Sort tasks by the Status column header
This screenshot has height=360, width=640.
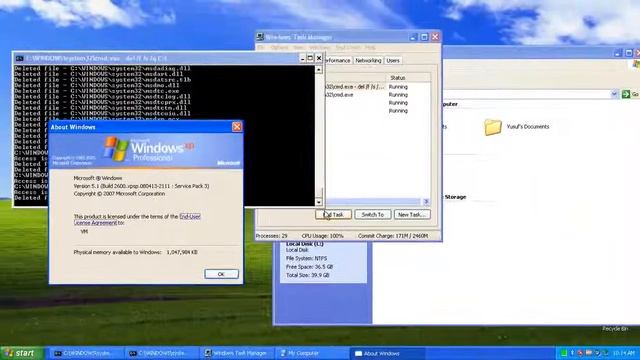click(408, 78)
